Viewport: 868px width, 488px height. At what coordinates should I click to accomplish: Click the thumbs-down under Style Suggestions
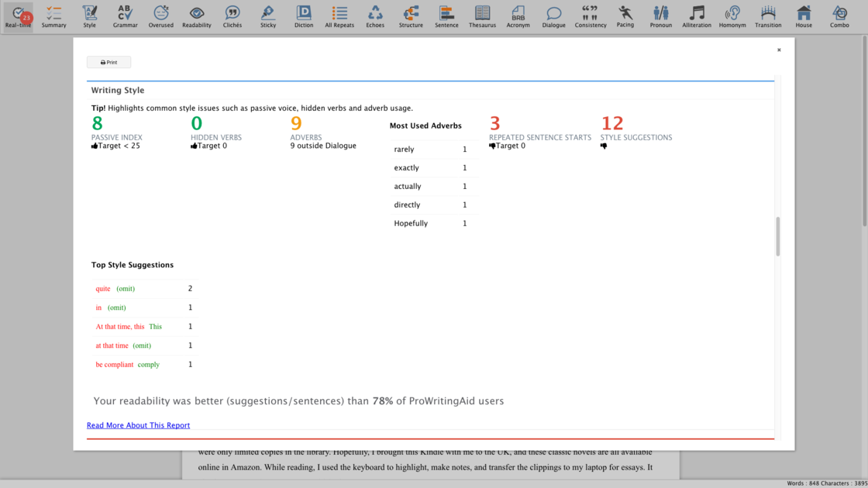pyautogui.click(x=604, y=146)
